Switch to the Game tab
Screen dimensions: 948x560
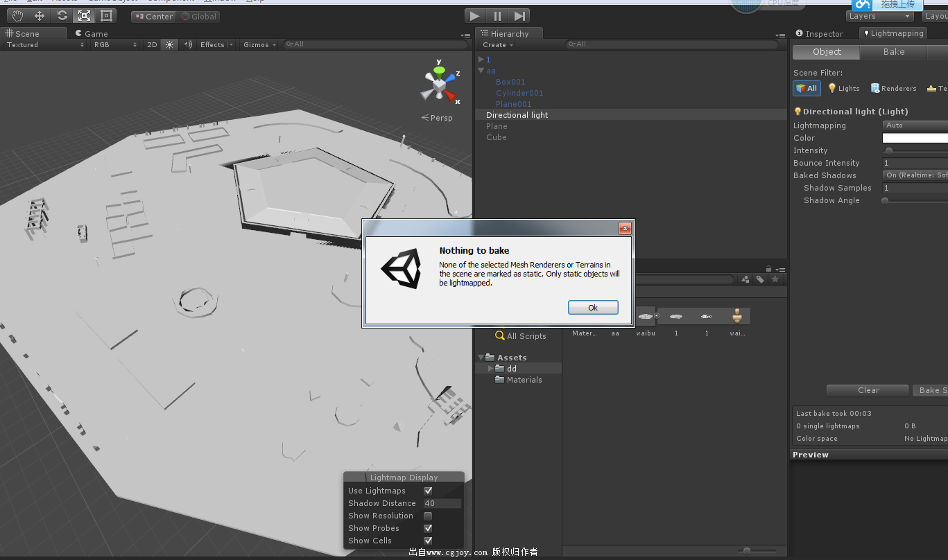coord(92,33)
